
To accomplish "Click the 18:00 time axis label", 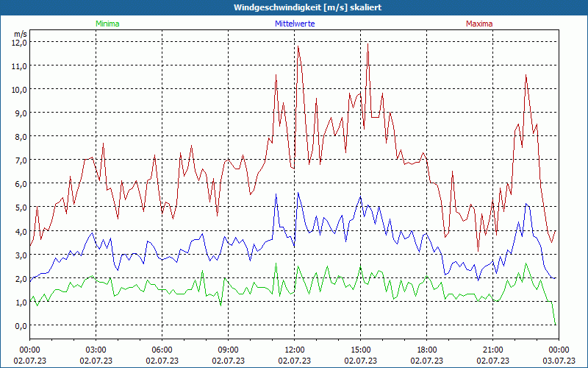I will 426,350.
